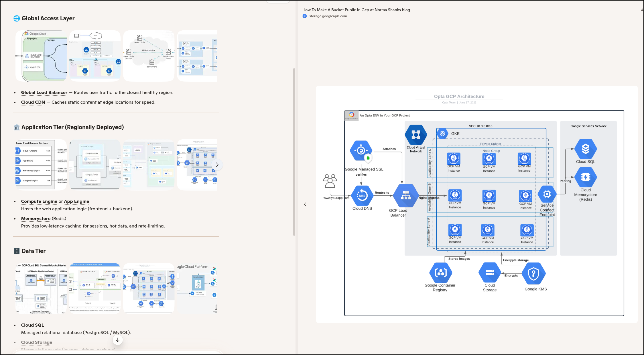Viewport: 644px width, 355px height.
Task: Click the Stores images label
Action: pos(459,259)
